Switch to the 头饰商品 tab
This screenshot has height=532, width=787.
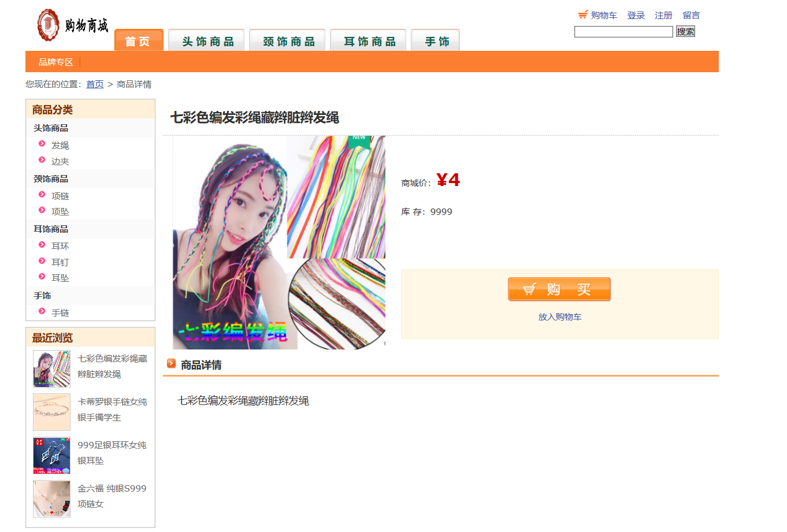pos(208,40)
